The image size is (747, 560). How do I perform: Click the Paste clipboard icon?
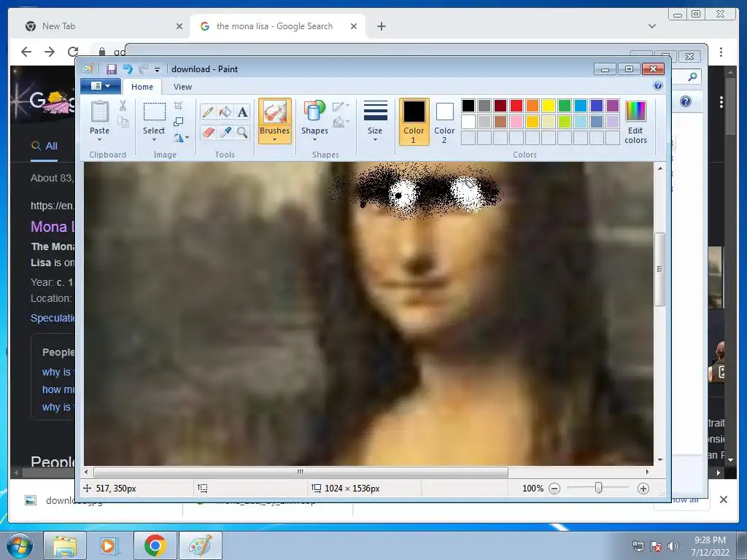[x=99, y=112]
